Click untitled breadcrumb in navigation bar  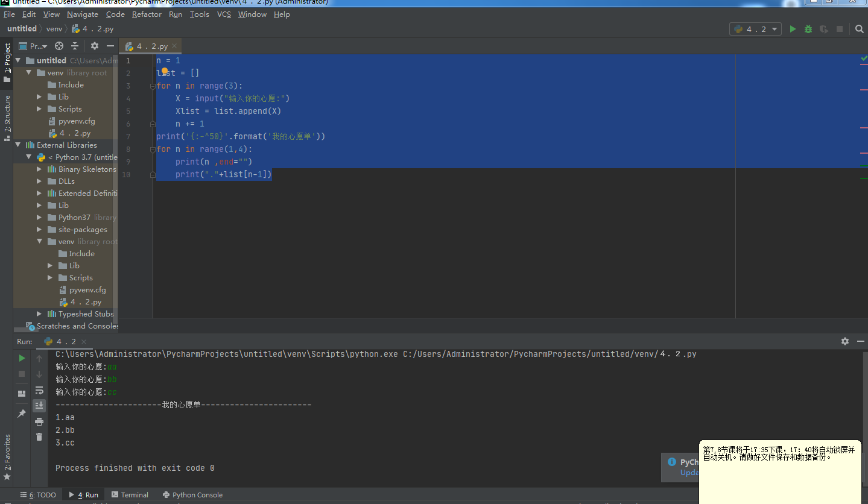pyautogui.click(x=22, y=29)
